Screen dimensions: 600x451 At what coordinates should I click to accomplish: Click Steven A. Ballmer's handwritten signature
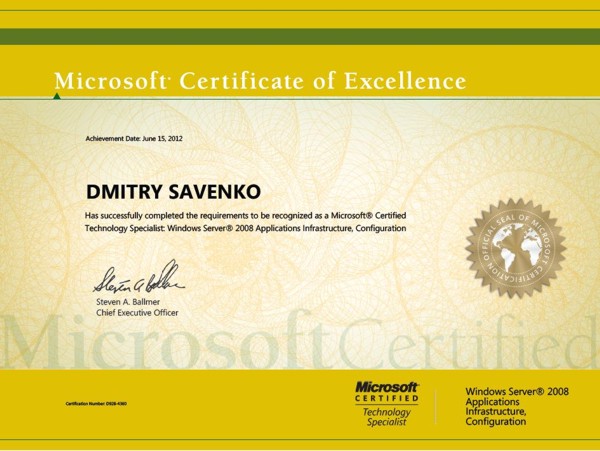pos(139,277)
